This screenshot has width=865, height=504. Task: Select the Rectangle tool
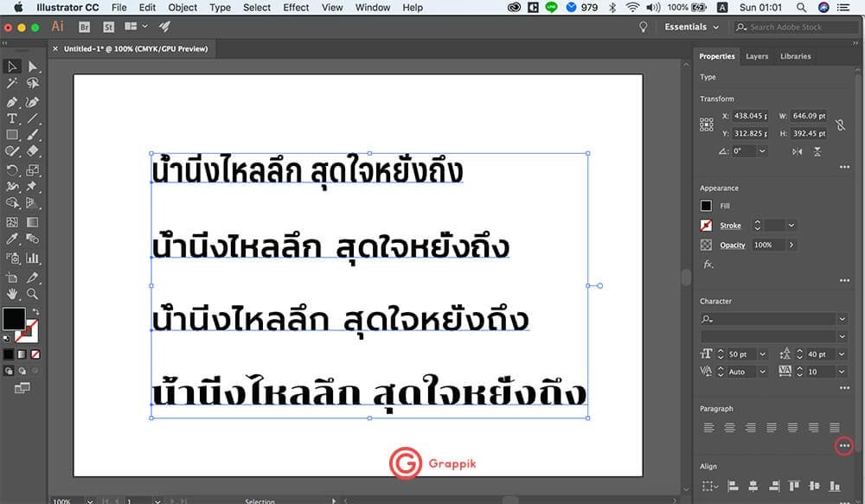point(12,135)
